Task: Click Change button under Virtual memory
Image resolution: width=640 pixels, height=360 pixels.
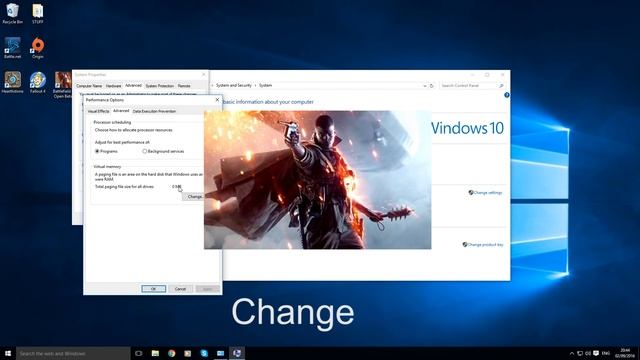Action: 193,197
